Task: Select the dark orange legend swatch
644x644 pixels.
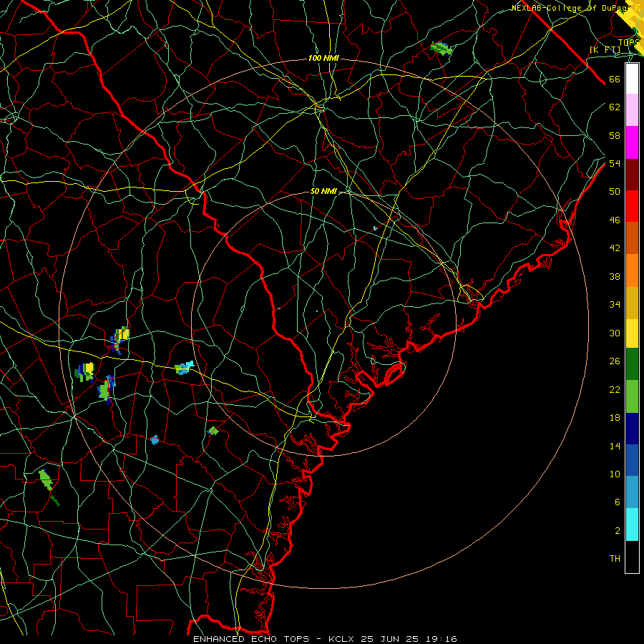Action: [x=632, y=238]
